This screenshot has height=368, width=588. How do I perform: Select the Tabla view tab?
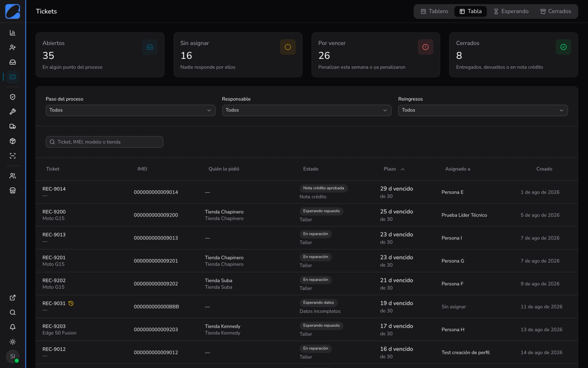click(470, 11)
